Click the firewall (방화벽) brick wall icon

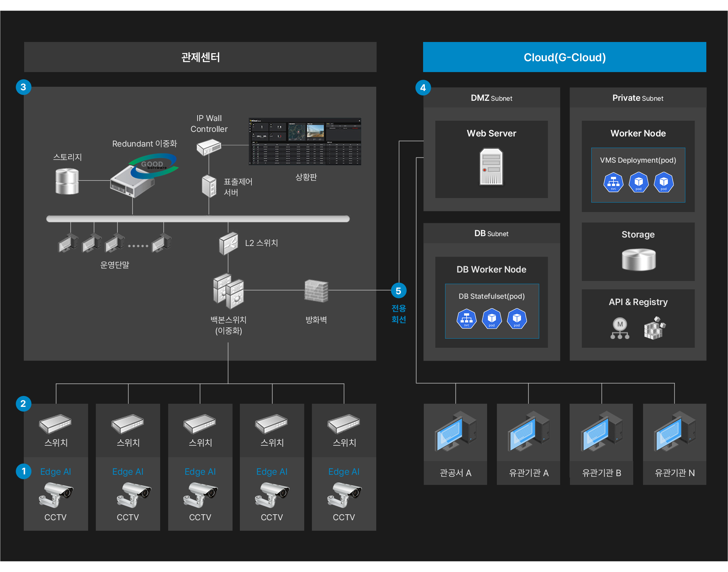(316, 291)
